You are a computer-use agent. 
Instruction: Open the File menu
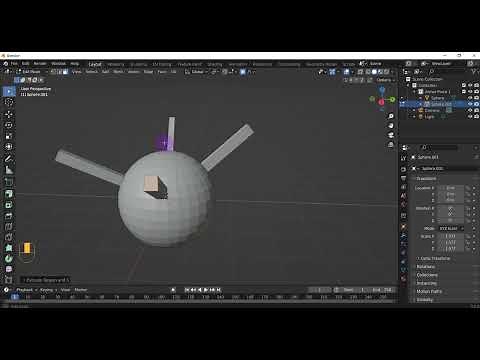(x=14, y=64)
